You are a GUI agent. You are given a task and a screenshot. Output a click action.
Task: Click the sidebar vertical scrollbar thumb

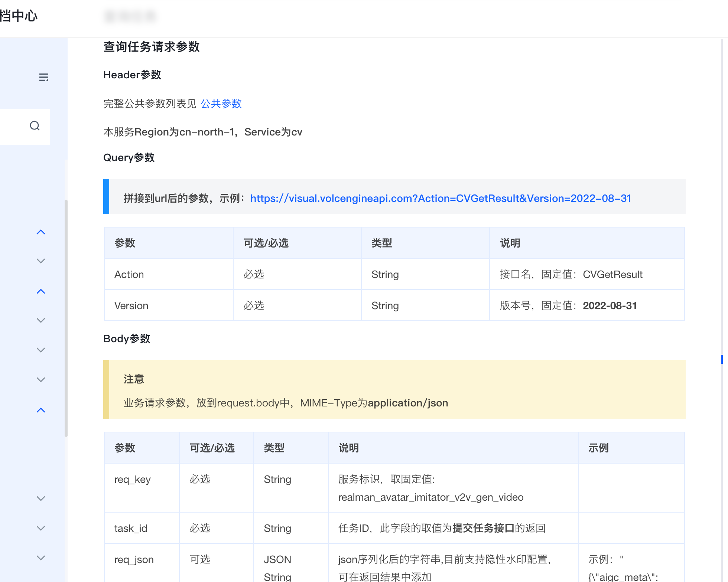66,318
